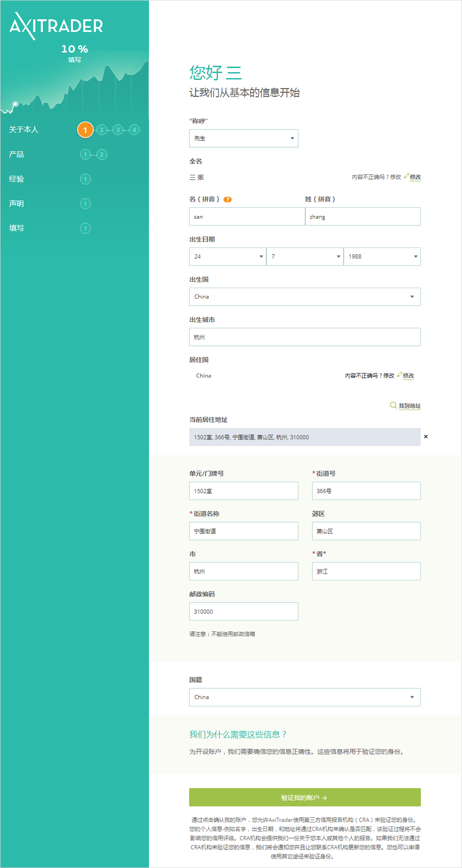Open the 出生国 country dropdown

(x=304, y=297)
